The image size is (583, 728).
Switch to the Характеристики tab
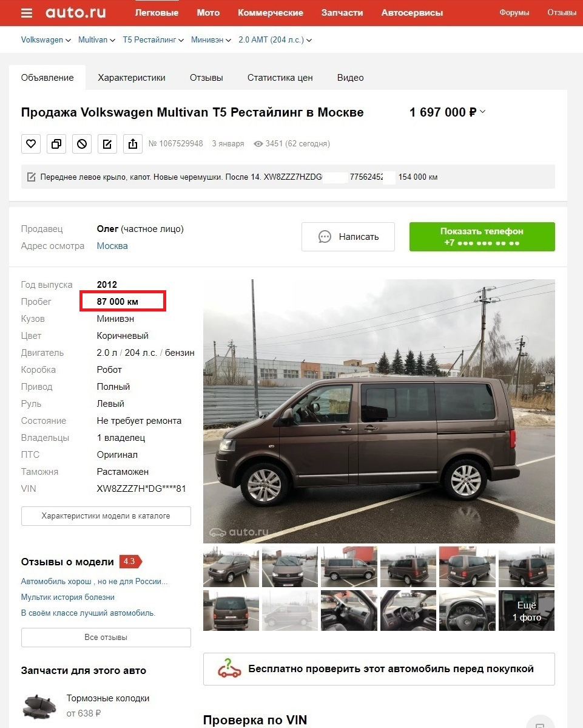(132, 78)
